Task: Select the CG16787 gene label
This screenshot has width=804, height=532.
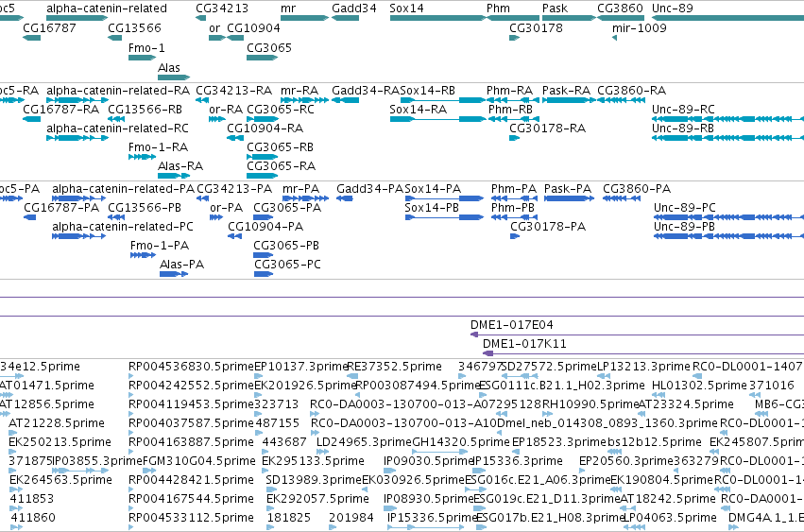Action: pos(49,27)
